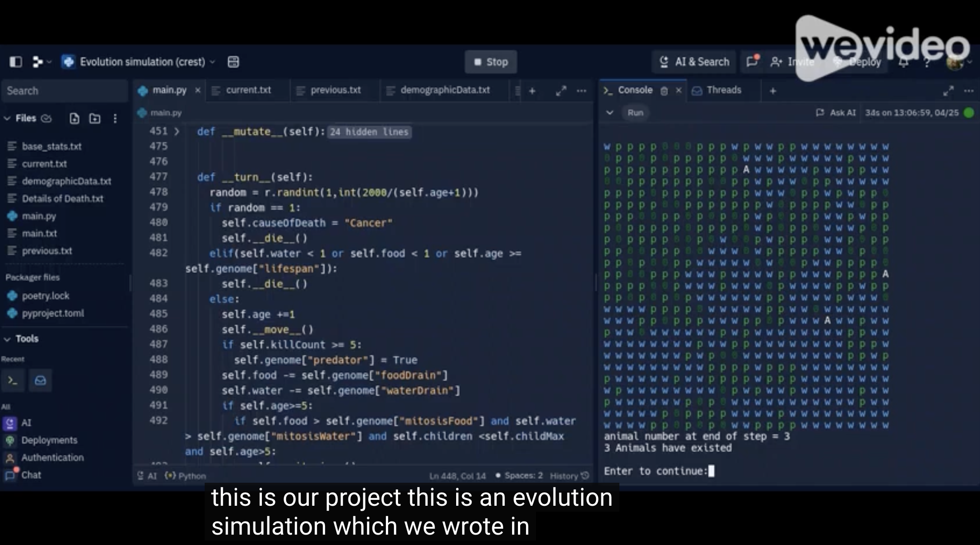
Task: Open the AI tool from the sidebar
Action: coord(26,423)
